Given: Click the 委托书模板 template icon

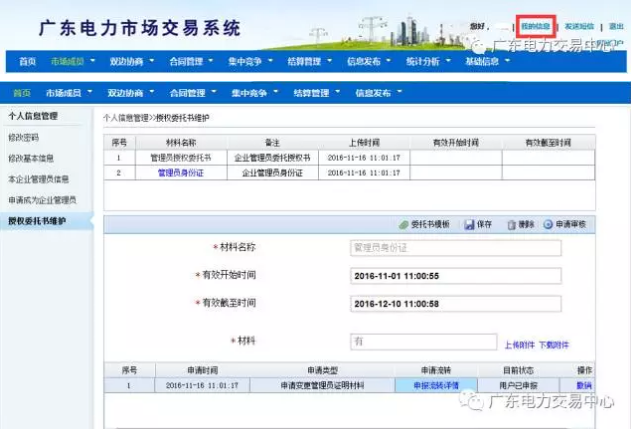Looking at the screenshot, I should pos(403,224).
